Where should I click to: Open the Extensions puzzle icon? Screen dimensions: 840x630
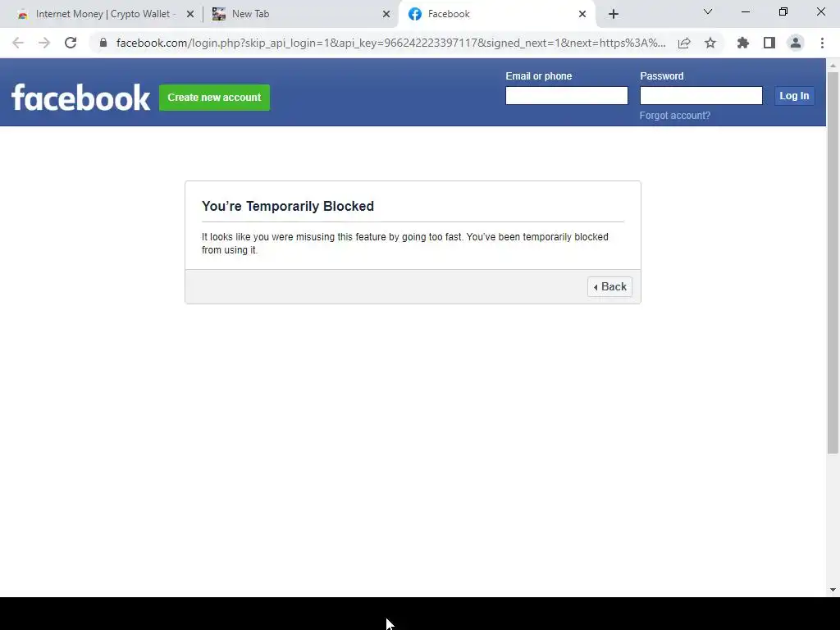tap(743, 43)
